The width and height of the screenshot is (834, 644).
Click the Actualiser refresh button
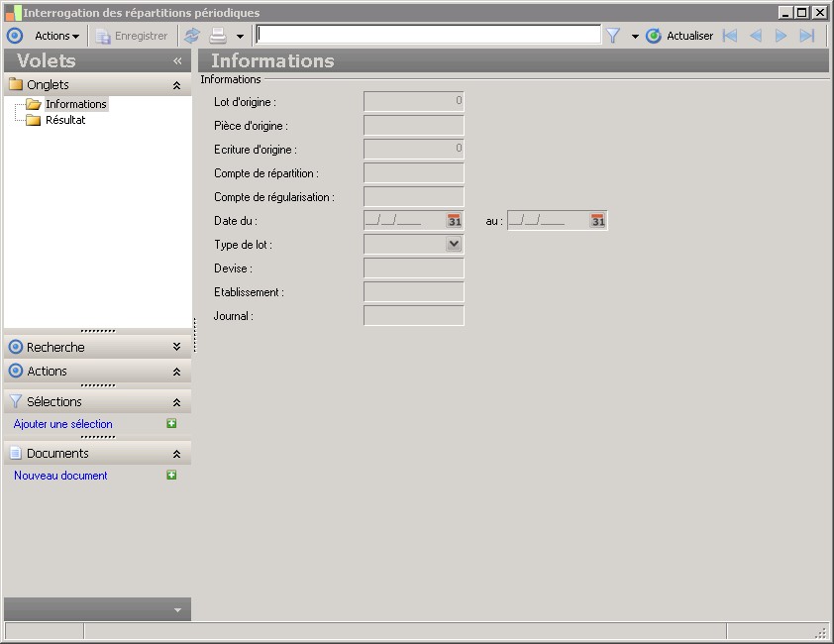(679, 36)
